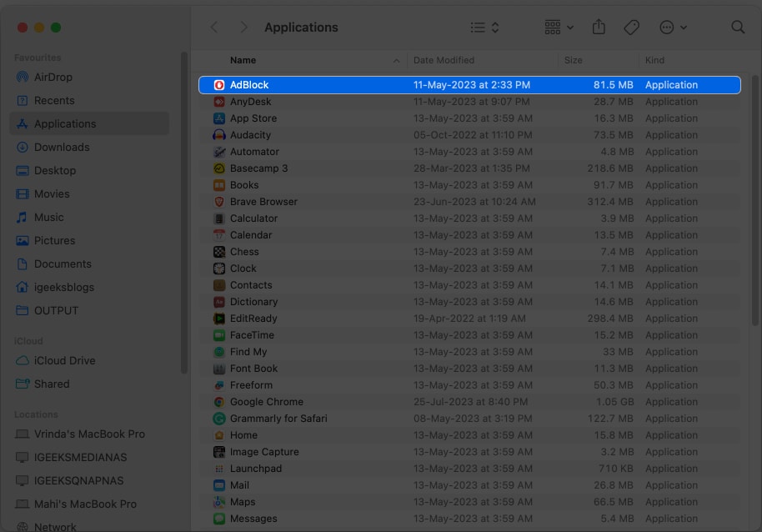
Task: Select the Messages row text
Action: click(x=253, y=519)
